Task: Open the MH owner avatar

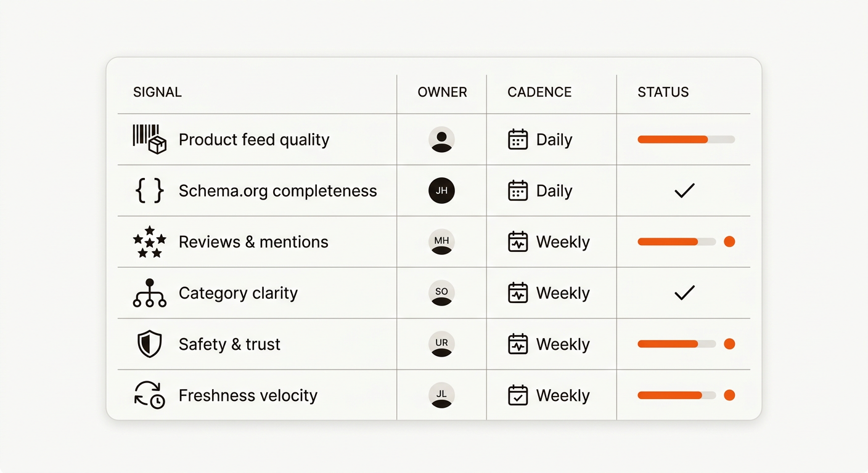Action: tap(441, 242)
